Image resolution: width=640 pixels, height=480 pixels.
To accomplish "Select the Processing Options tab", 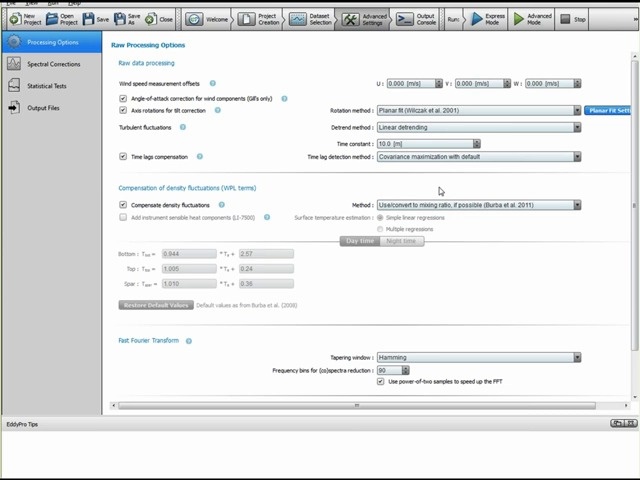I will tap(52, 42).
